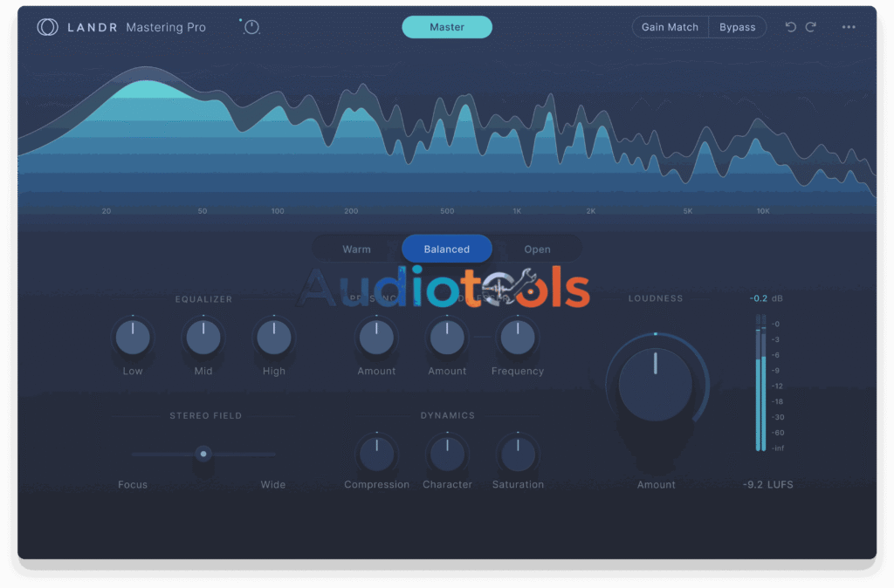Toggle the Gain Match option
The height and width of the screenshot is (588, 894).
coord(670,27)
